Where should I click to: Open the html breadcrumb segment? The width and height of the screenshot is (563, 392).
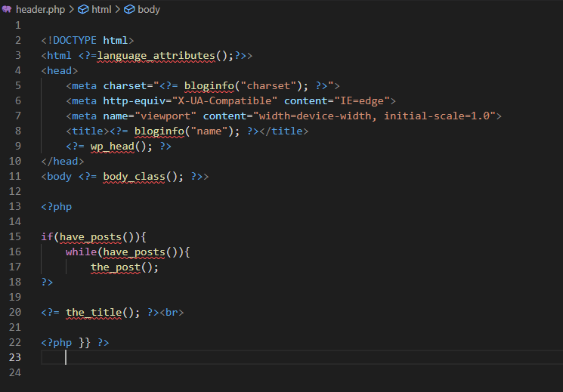[x=101, y=9]
